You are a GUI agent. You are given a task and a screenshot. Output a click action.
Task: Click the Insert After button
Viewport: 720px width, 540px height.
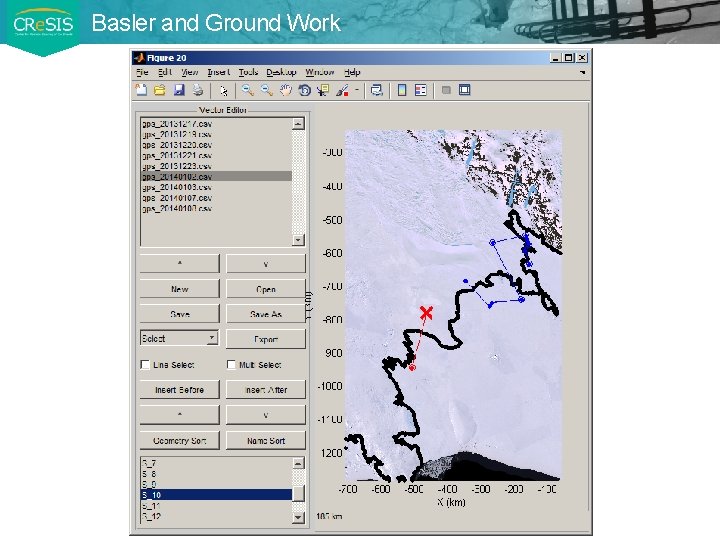tap(266, 389)
